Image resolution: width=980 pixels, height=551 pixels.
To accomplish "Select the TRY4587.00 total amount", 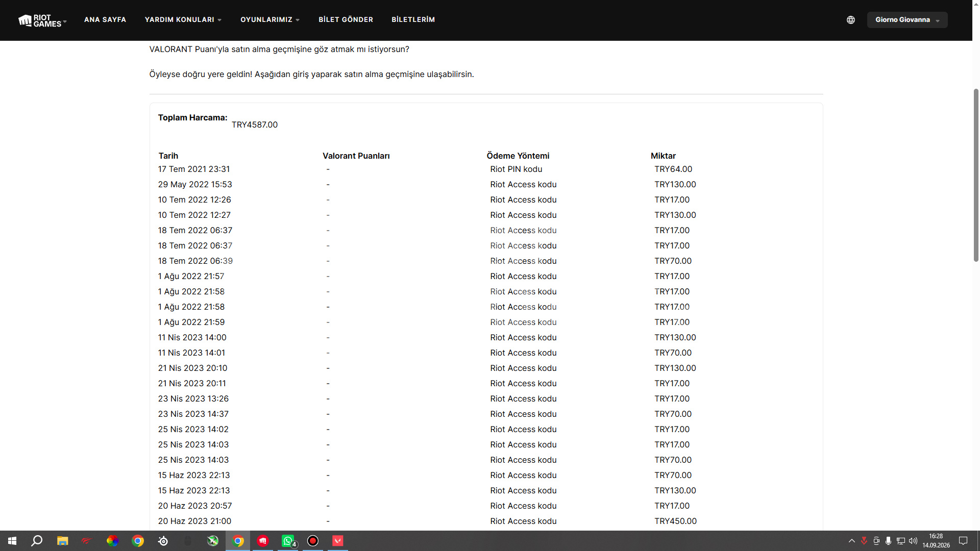I will [255, 125].
